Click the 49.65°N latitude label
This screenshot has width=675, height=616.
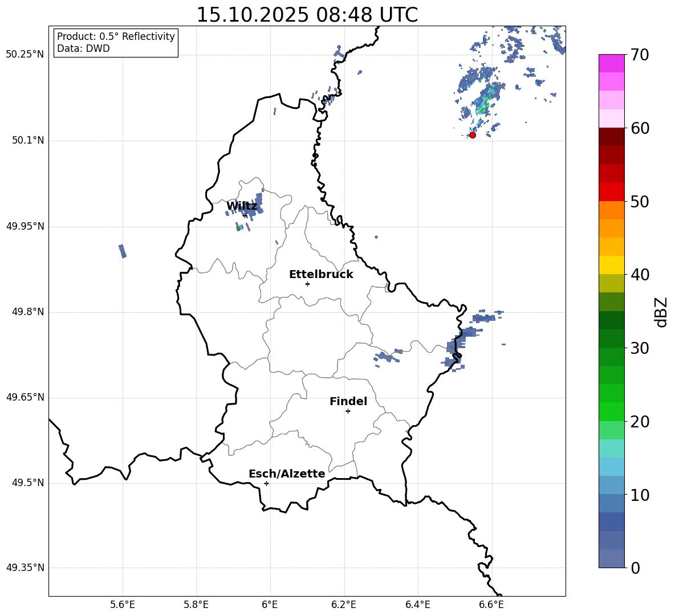[x=25, y=397]
